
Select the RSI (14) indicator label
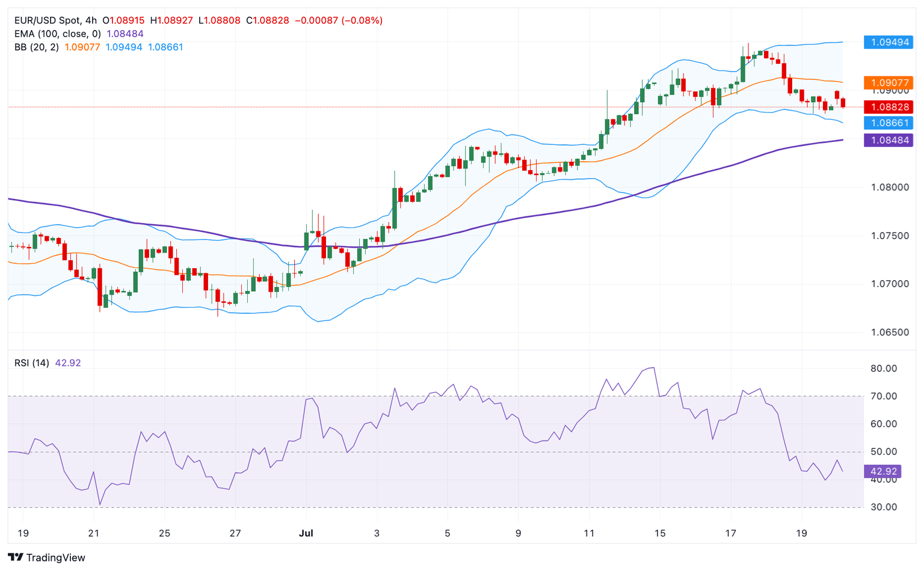pyautogui.click(x=32, y=363)
